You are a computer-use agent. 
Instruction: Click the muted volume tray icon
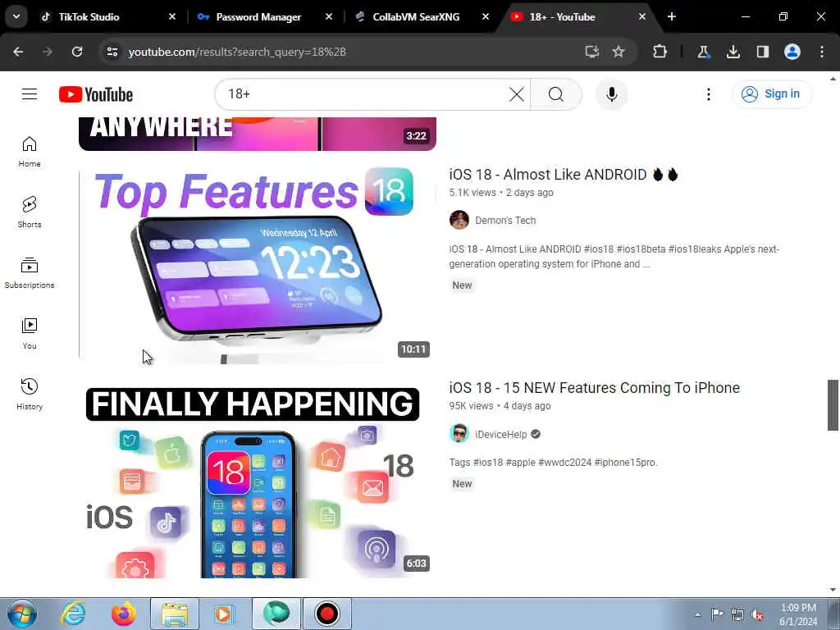point(757,615)
